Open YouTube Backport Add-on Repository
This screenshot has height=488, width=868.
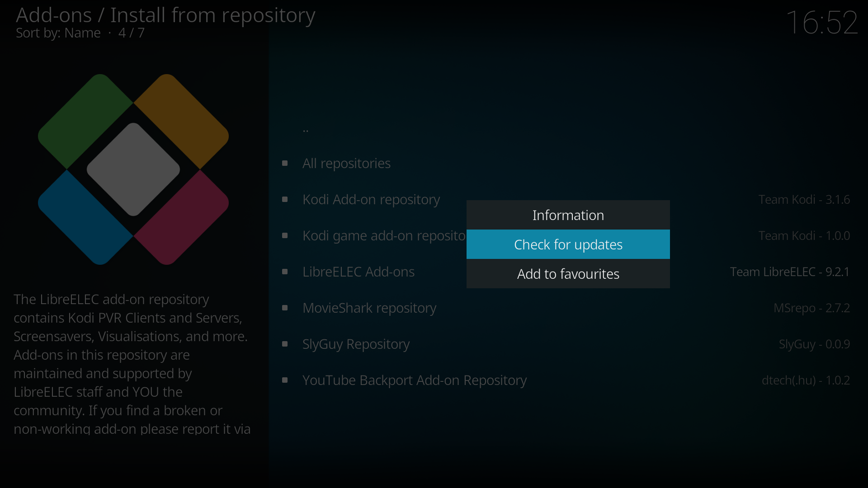point(414,380)
